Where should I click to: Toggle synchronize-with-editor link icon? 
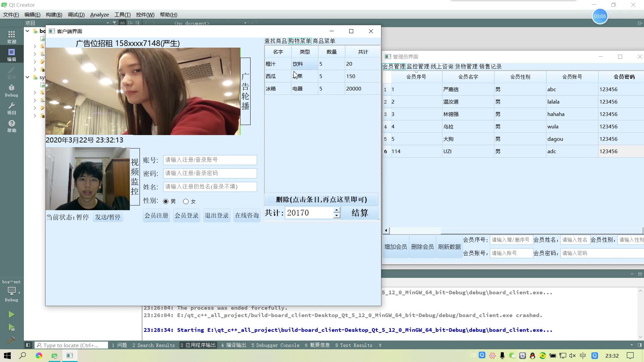[122, 23]
